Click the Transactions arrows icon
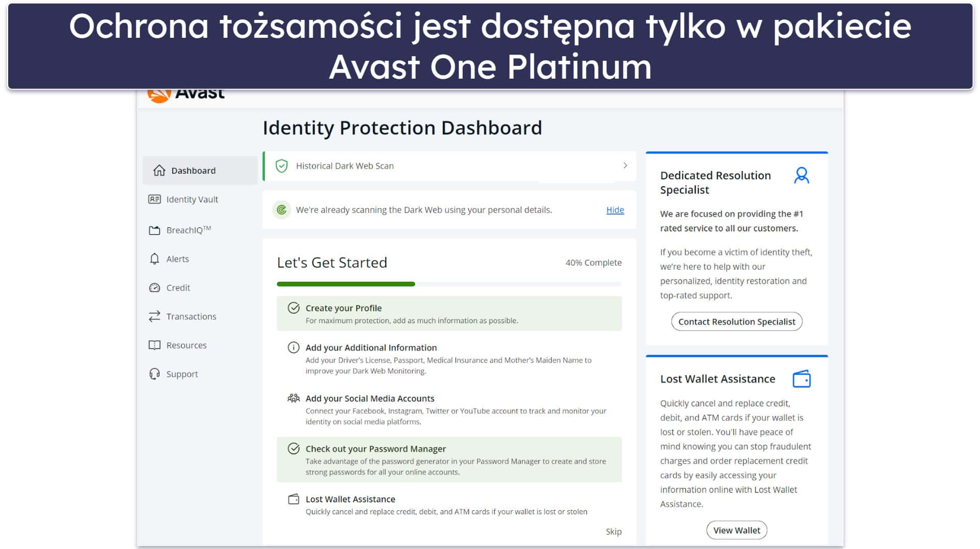The image size is (980, 549). pyautogui.click(x=154, y=316)
